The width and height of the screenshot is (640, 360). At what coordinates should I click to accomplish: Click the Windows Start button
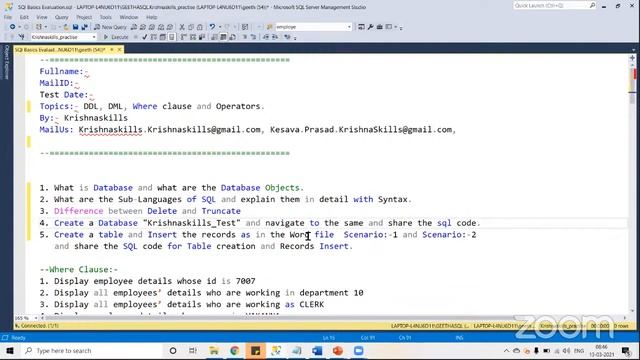click(x=10, y=351)
